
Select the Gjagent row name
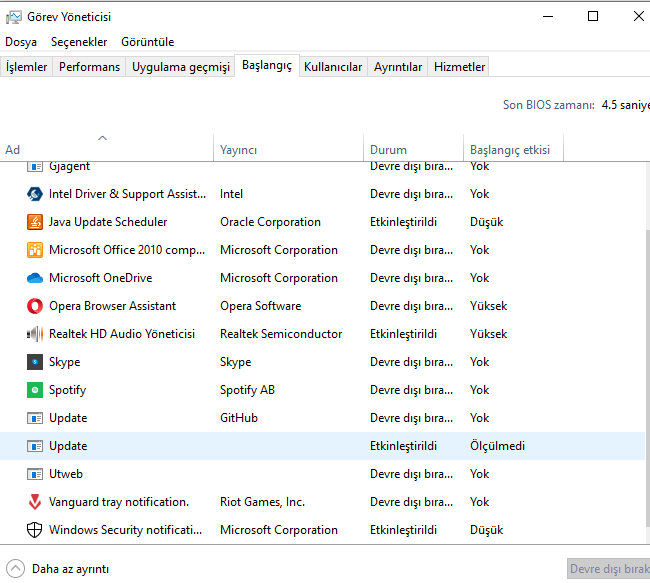(69, 166)
